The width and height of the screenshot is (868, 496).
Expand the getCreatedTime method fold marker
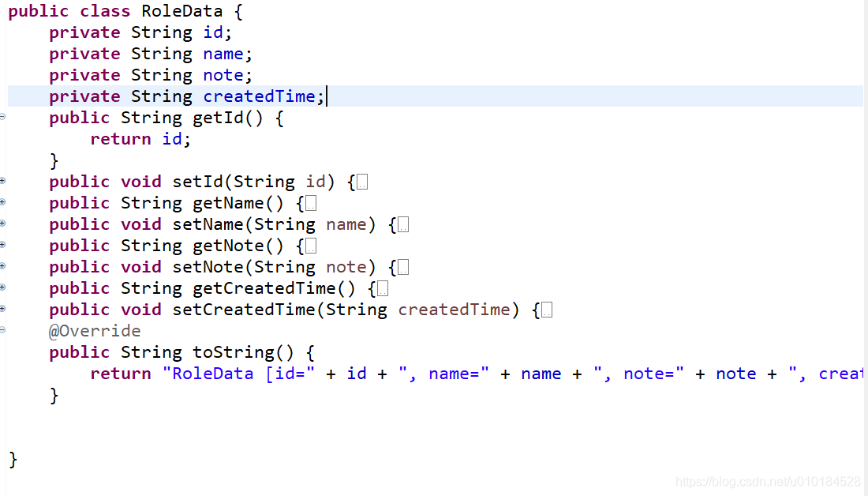pyautogui.click(x=2, y=287)
